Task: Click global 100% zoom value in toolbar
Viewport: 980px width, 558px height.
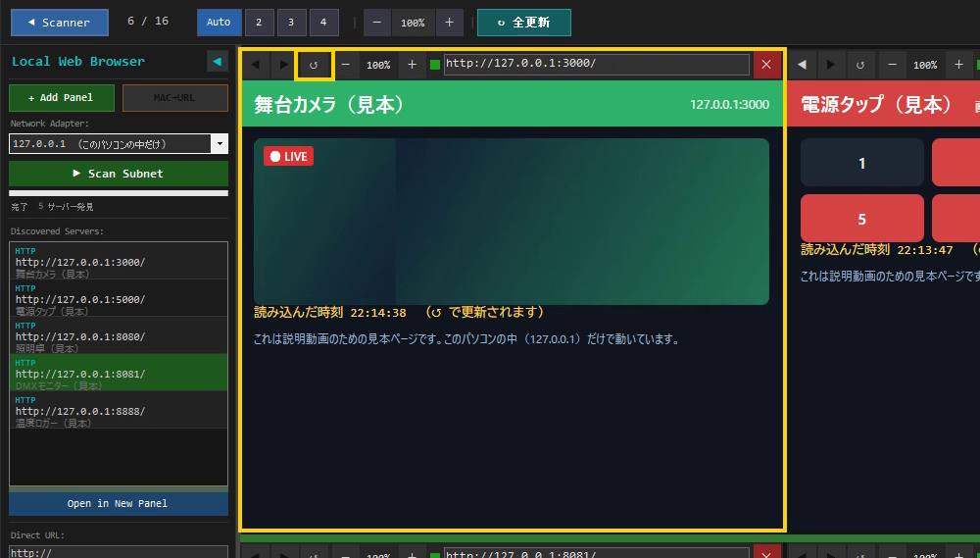Action: (x=414, y=23)
